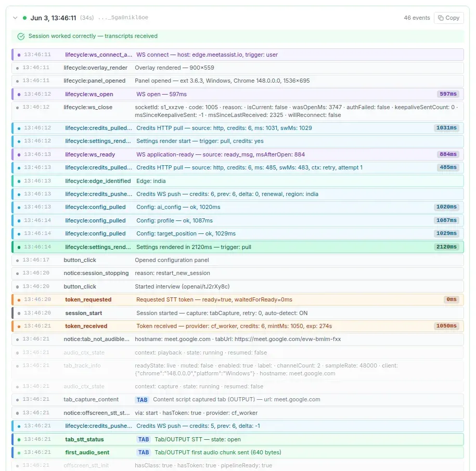Select the tab_track_info event row
The image size is (476, 471).
[x=238, y=370]
